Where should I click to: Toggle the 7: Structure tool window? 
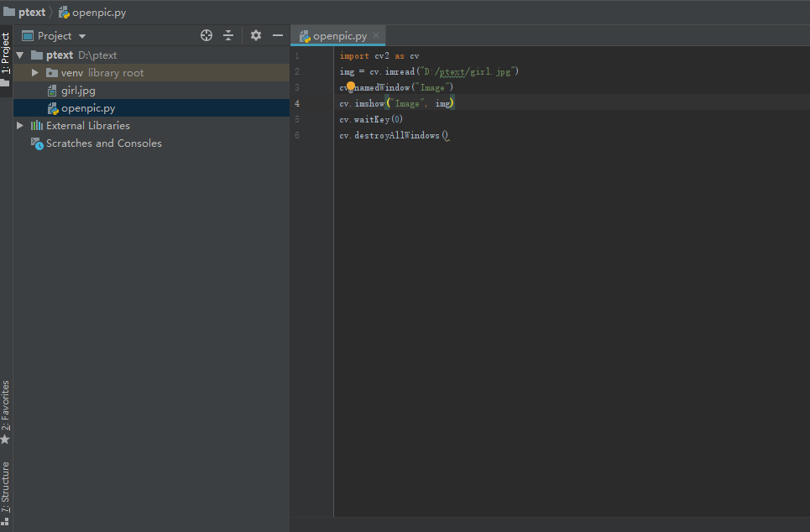coord(5,487)
